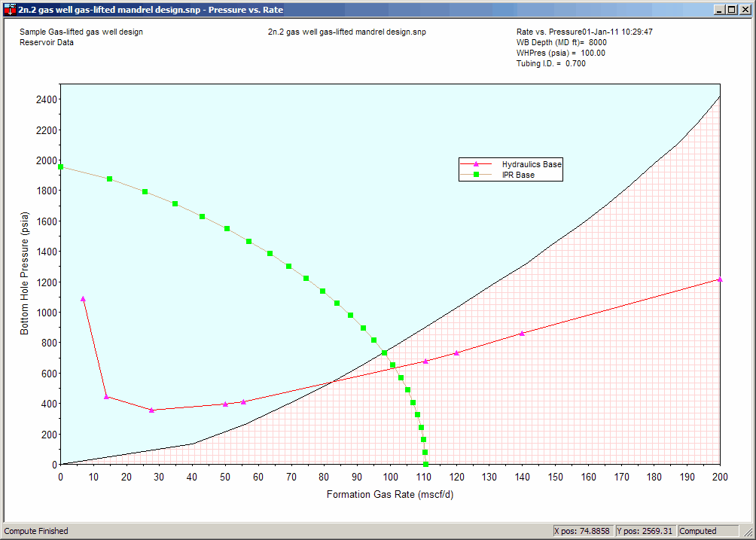This screenshot has width=756, height=540.
Task: Click the pink triangle marker in the legend
Action: click(x=474, y=163)
